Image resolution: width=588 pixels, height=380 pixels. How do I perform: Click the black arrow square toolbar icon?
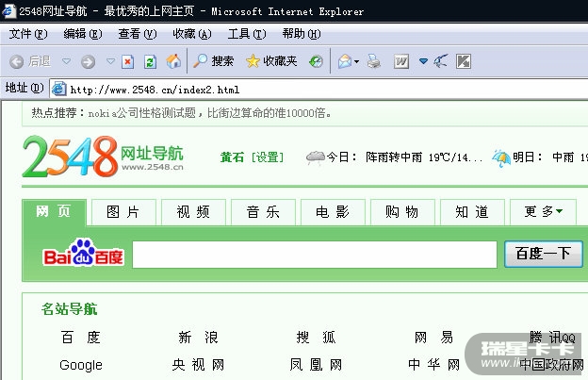464,61
